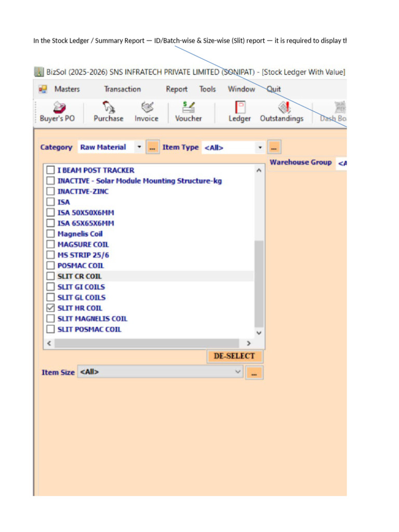Image resolution: width=399 pixels, height=532 pixels.
Task: Open the Warehouse Group dropdown
Action: [x=342, y=163]
